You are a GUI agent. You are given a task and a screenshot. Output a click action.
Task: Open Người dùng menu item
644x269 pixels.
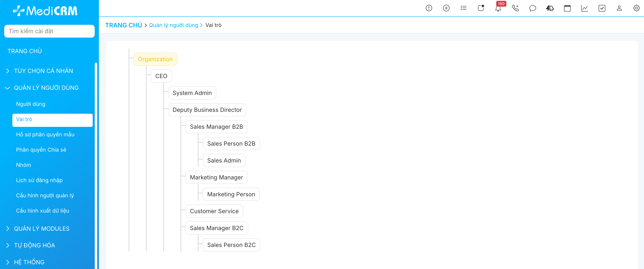tap(31, 104)
